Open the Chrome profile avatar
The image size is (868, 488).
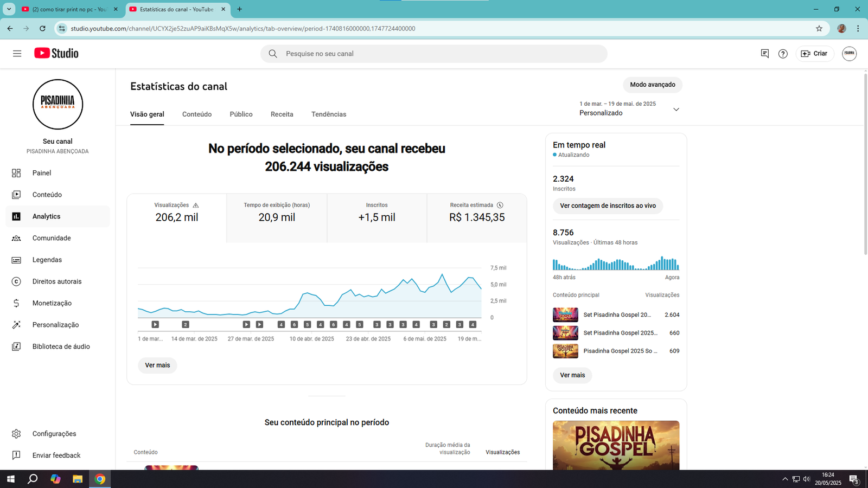coord(841,29)
